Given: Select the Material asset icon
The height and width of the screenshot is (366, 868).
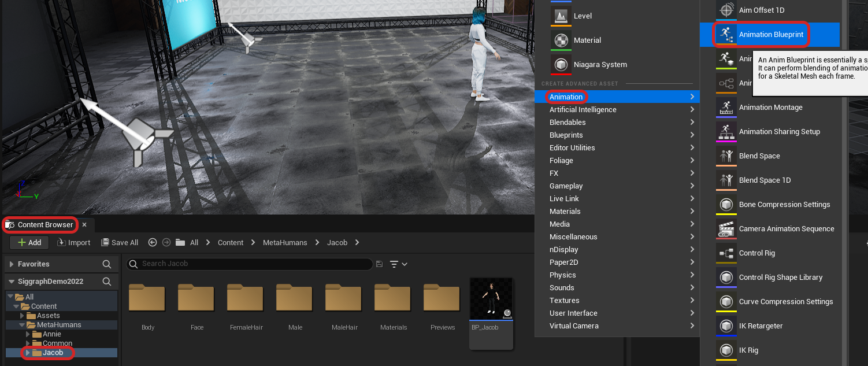Looking at the screenshot, I should 561,40.
